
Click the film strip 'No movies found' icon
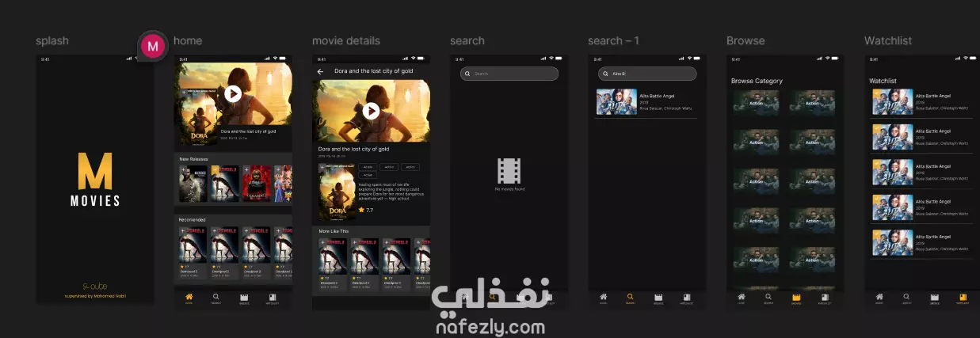click(x=509, y=171)
